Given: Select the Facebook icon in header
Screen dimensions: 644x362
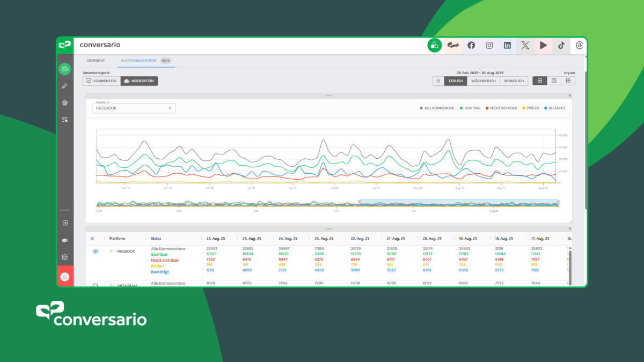Looking at the screenshot, I should [x=471, y=46].
